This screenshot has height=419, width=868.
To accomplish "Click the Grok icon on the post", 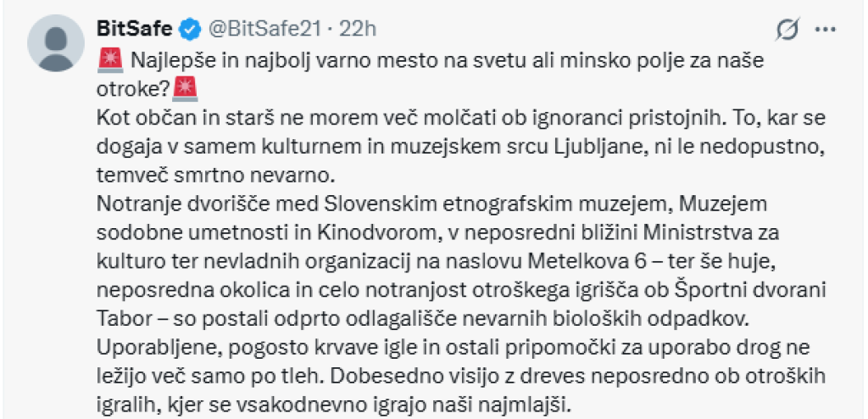I will pyautogui.click(x=787, y=31).
